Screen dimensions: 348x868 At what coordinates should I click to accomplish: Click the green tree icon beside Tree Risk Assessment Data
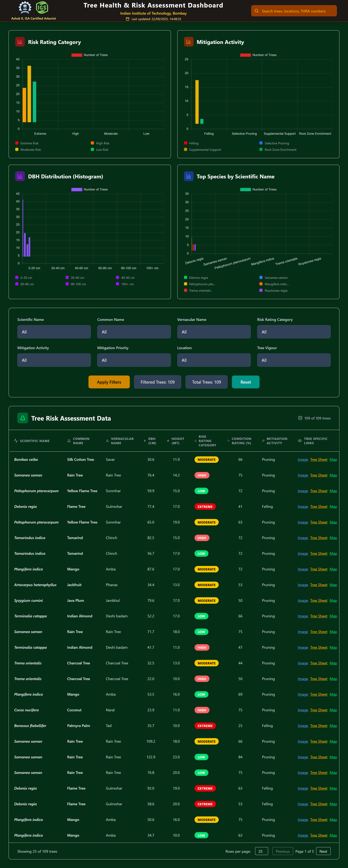[x=22, y=418]
